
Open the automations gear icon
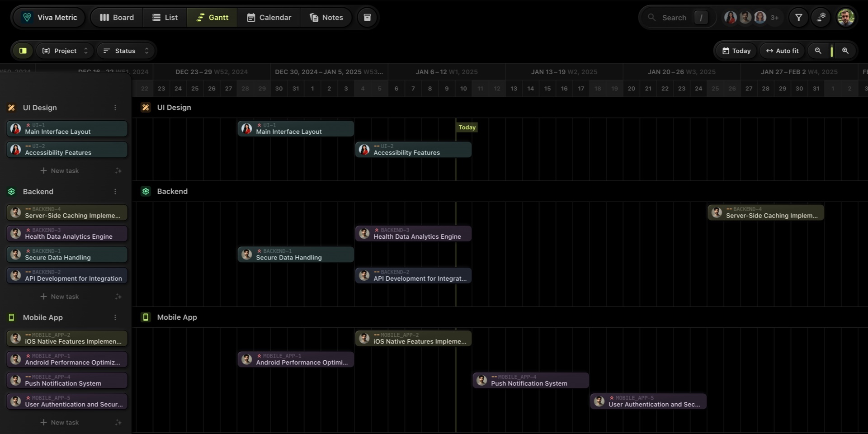822,17
